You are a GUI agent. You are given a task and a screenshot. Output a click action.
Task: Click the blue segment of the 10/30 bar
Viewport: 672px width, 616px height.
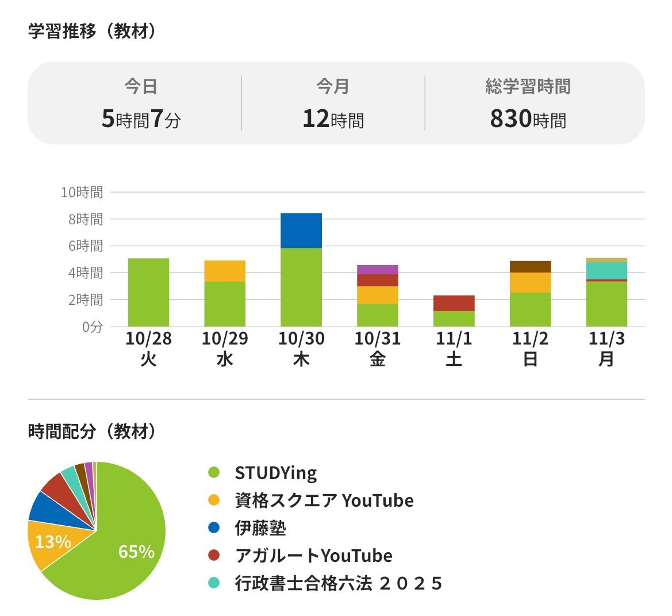tap(301, 231)
